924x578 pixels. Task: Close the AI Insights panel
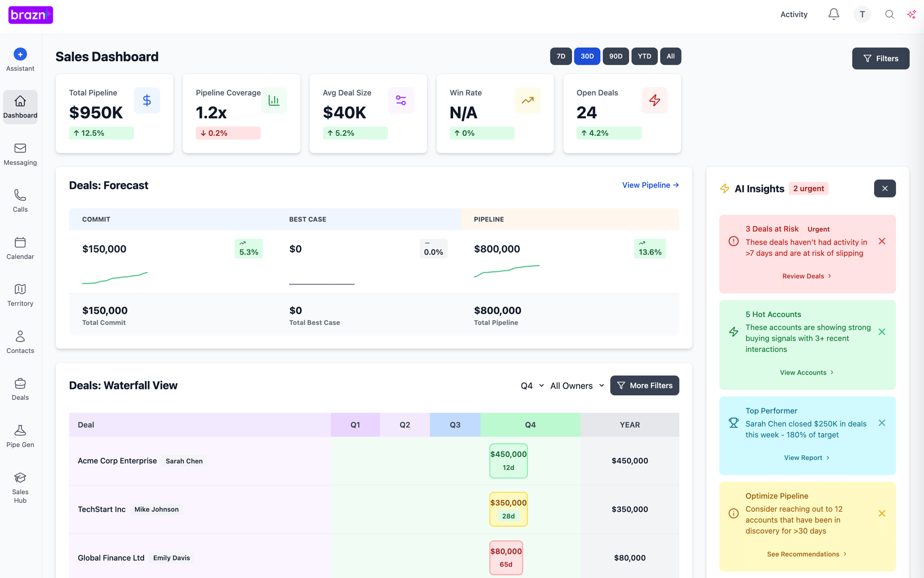tap(885, 188)
